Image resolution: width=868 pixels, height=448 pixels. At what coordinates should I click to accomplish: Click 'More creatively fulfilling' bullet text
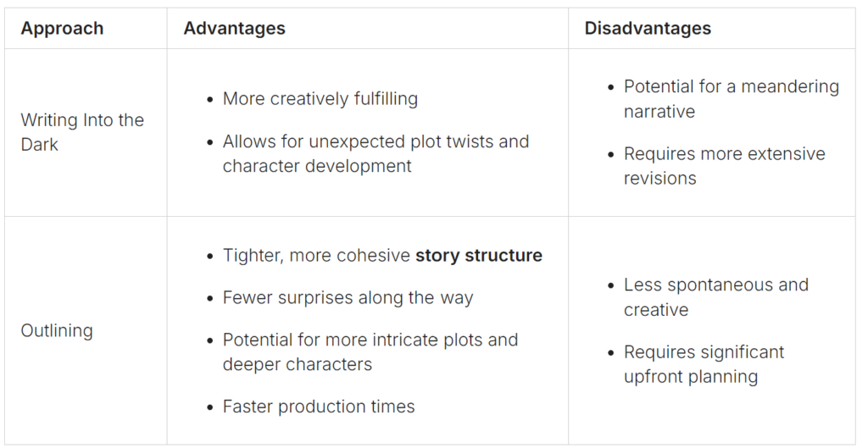[320, 99]
